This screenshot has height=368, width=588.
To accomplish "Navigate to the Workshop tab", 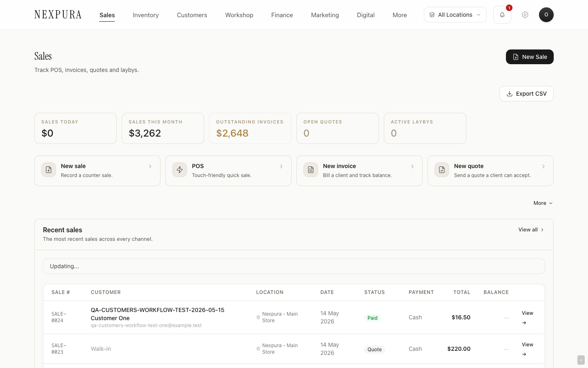I will click(239, 15).
